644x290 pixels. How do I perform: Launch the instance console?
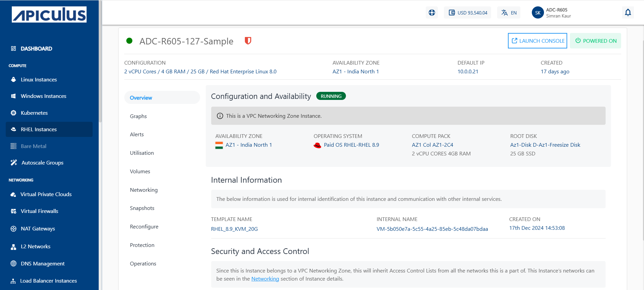click(538, 41)
